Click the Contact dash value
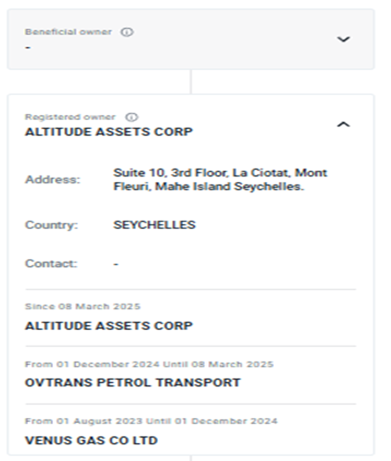This screenshot has height=461, width=391. click(x=116, y=264)
